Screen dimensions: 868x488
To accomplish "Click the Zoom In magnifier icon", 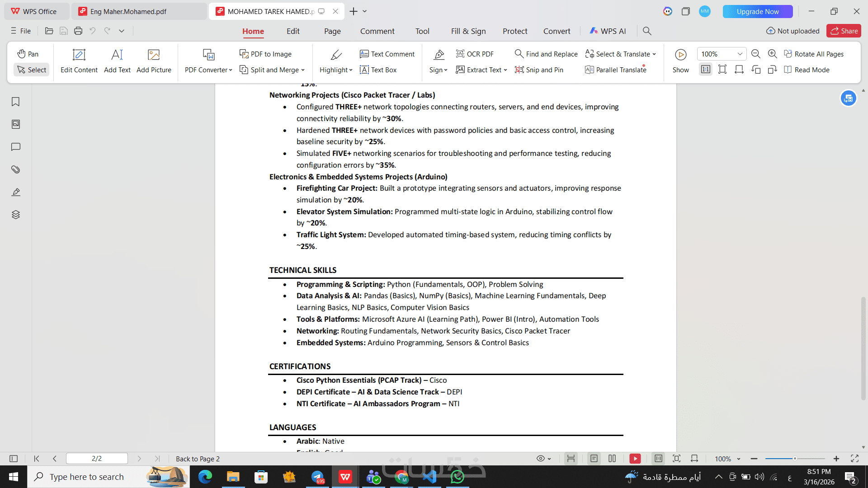I will pos(773,54).
